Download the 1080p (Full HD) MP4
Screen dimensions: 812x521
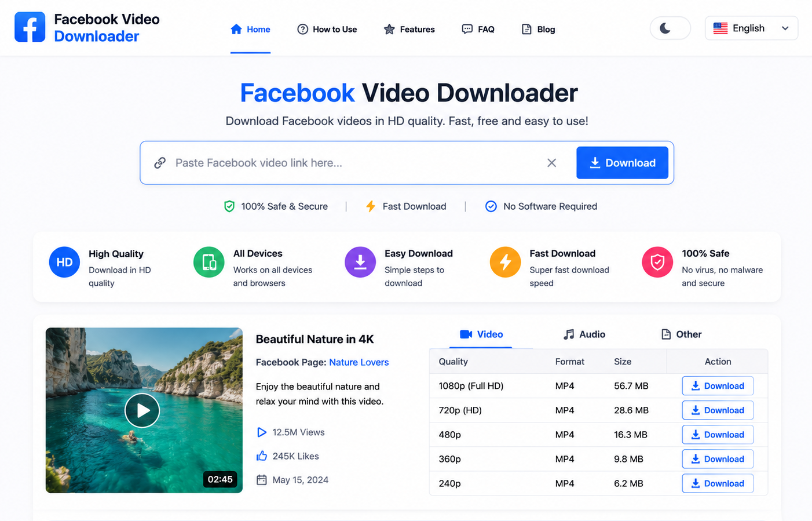click(718, 386)
